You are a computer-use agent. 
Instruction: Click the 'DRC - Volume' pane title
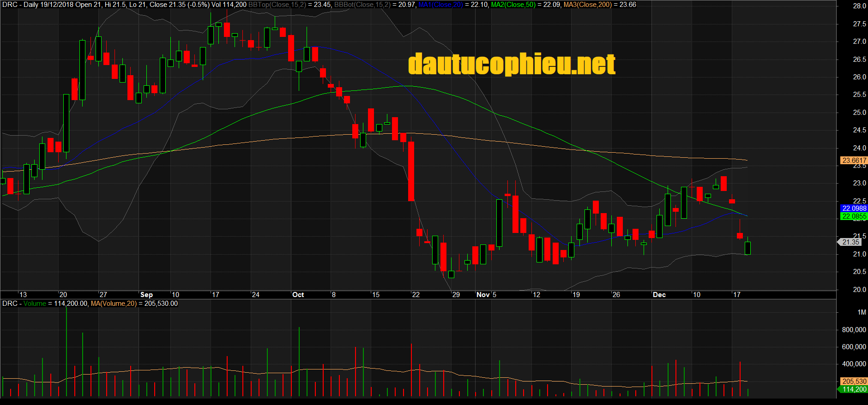(24, 304)
